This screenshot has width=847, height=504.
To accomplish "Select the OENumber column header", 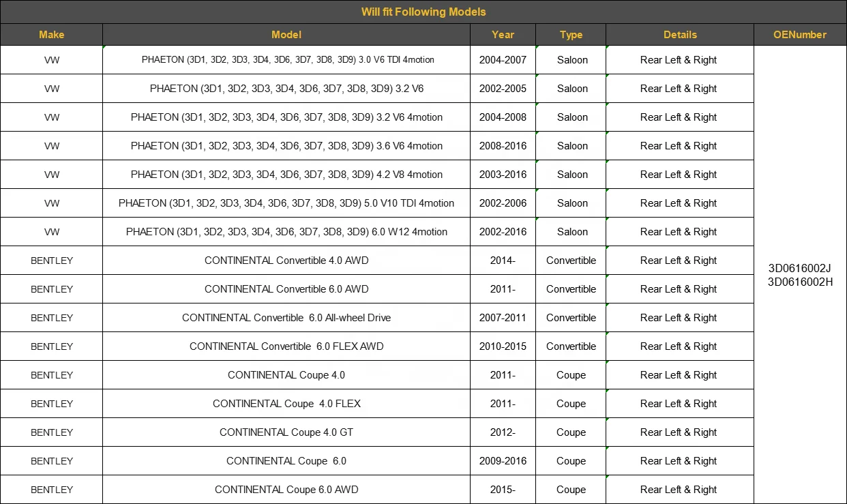I will click(800, 35).
